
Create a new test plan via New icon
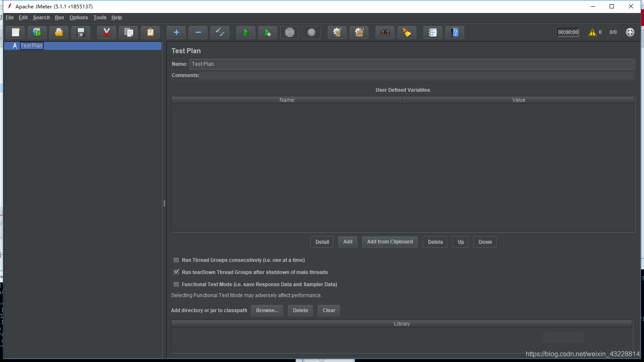[x=16, y=32]
